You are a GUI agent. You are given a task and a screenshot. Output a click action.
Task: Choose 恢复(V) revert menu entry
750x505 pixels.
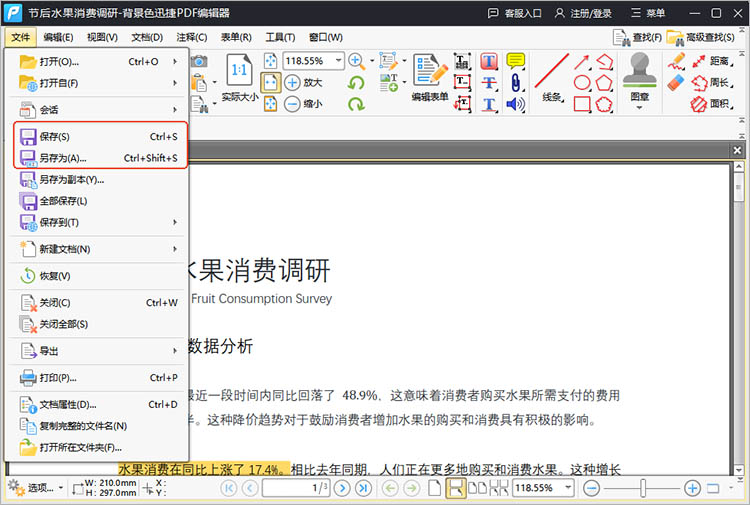[99, 276]
